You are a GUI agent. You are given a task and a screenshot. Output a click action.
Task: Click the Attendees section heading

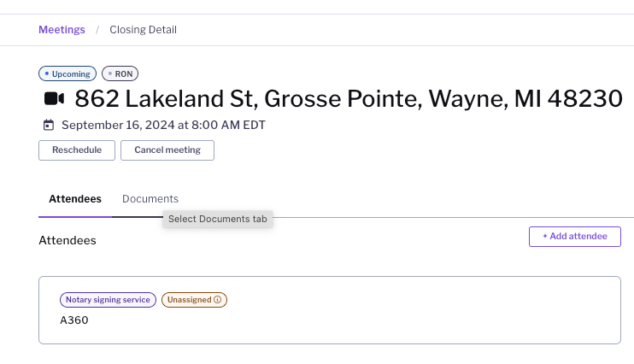68,240
